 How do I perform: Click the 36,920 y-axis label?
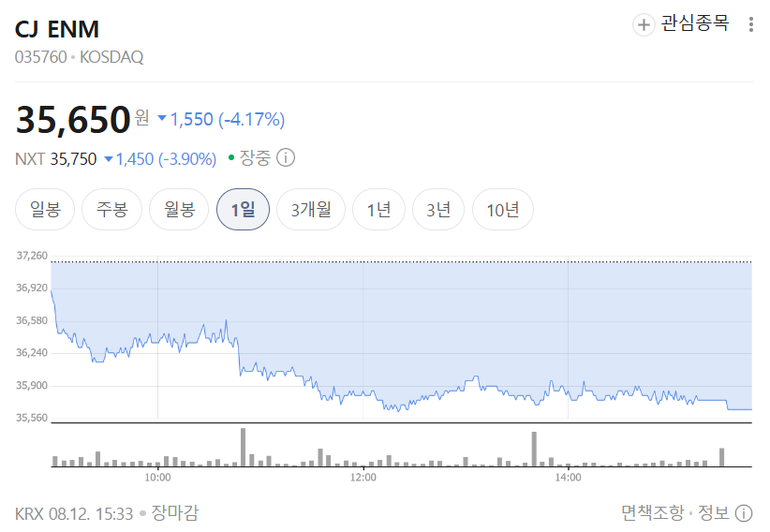[x=32, y=288]
